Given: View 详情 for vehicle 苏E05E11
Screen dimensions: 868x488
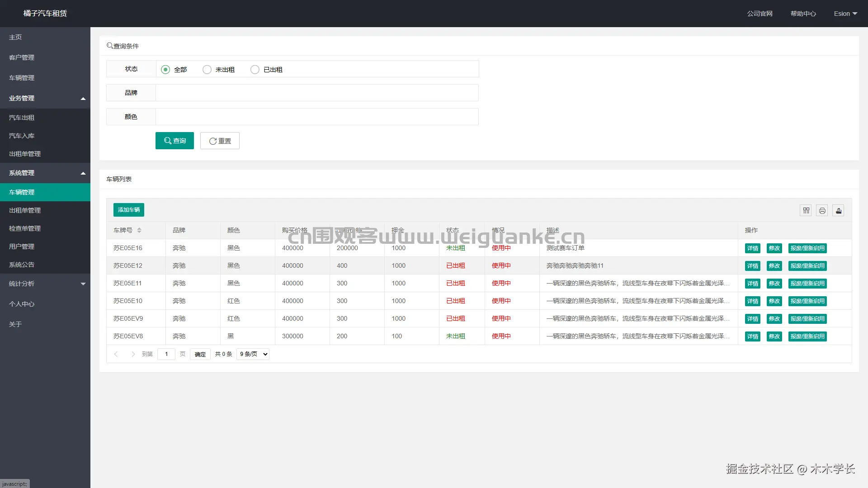Looking at the screenshot, I should click(x=753, y=284).
